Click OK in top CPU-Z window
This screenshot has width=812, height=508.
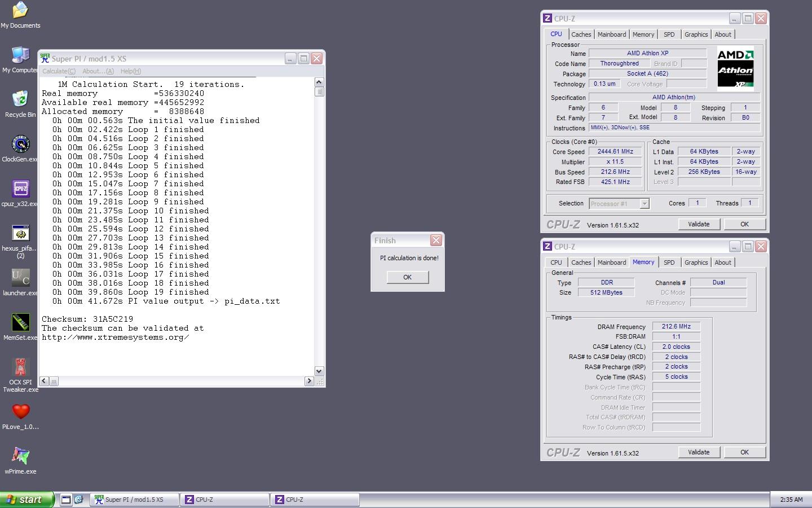click(x=744, y=224)
